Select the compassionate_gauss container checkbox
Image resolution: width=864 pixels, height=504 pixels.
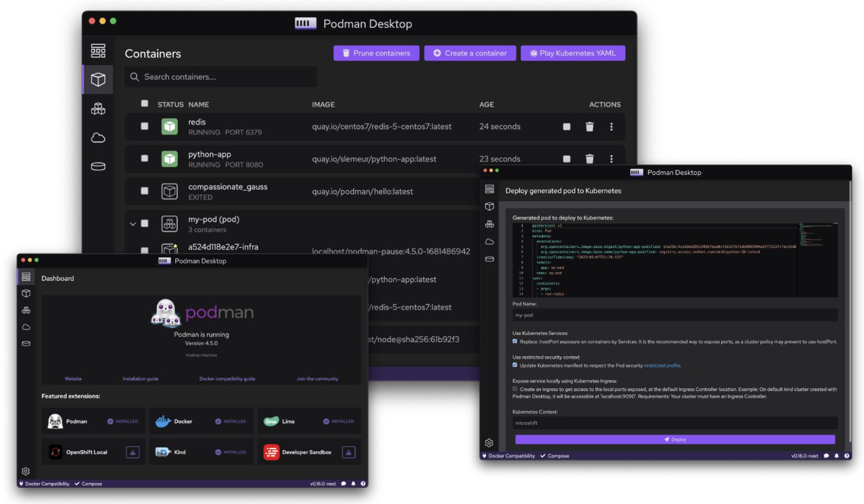(145, 191)
